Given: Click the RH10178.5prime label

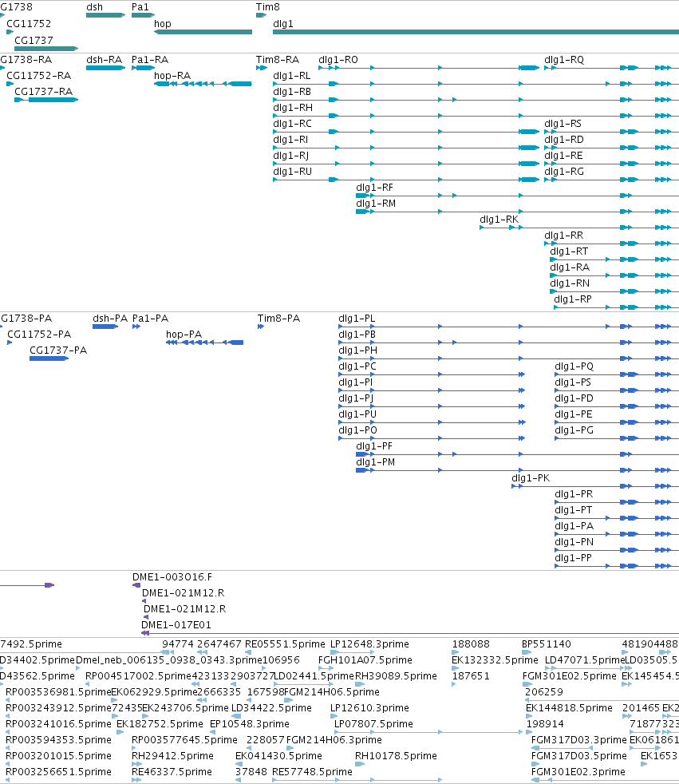Looking at the screenshot, I should click(396, 757).
